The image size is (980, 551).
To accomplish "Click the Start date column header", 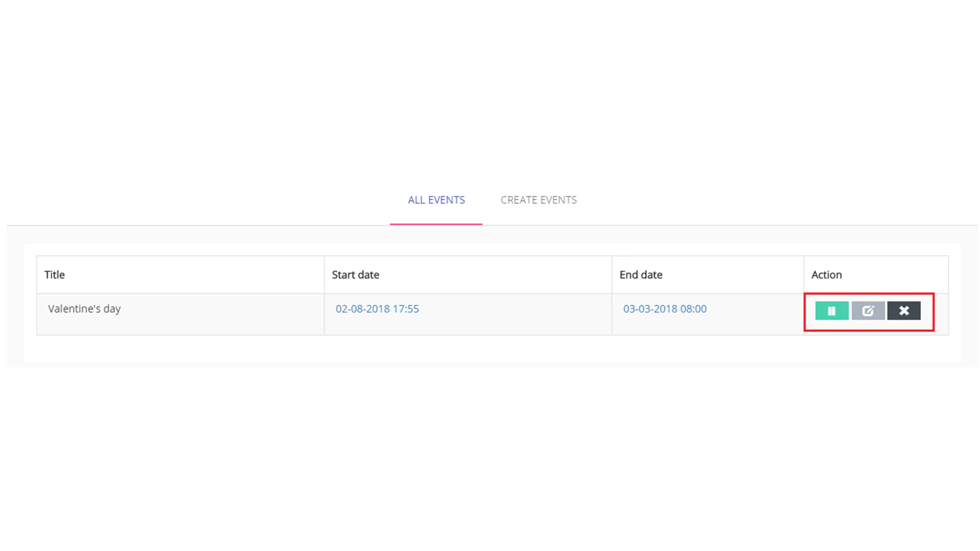I will coord(355,275).
